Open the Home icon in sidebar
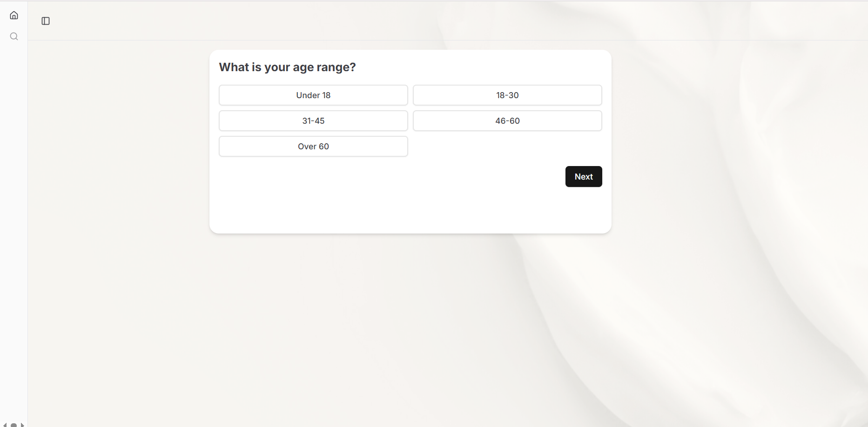This screenshot has width=868, height=427. point(14,15)
